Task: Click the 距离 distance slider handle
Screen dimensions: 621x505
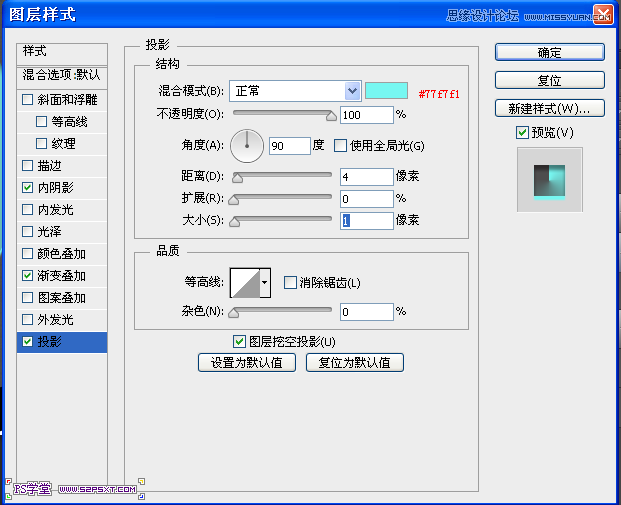Action: click(238, 178)
